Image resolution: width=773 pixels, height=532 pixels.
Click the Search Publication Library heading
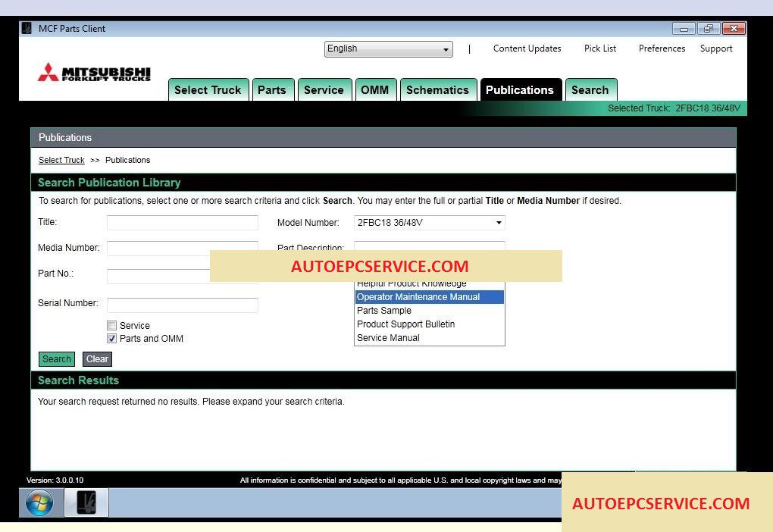109,183
